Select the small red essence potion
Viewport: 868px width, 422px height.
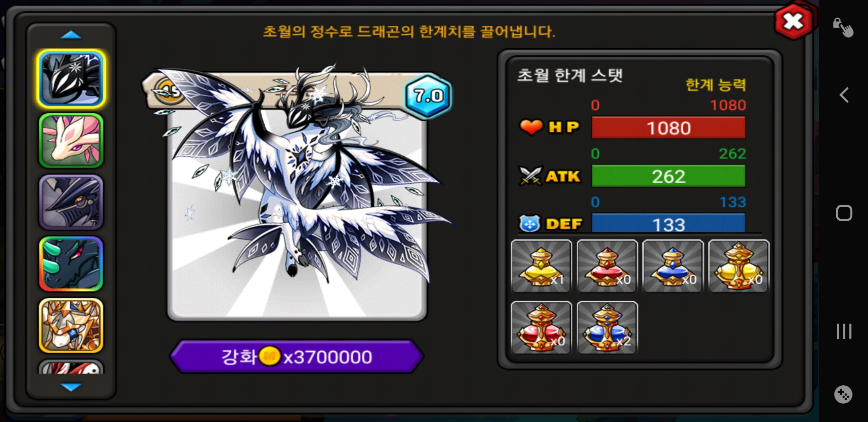coord(607,266)
